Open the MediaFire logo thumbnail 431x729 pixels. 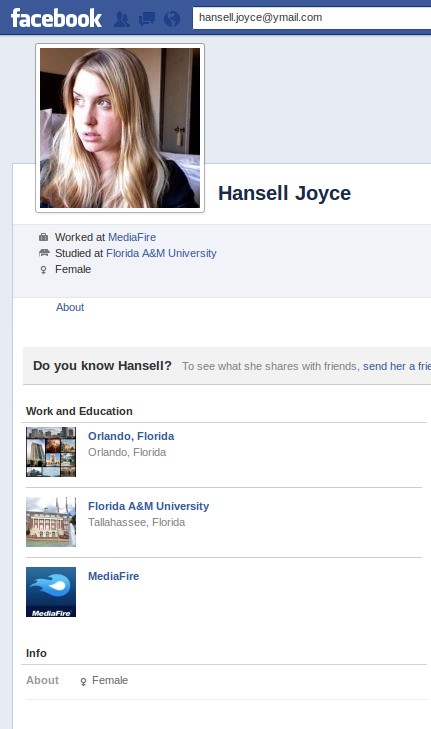[51, 592]
